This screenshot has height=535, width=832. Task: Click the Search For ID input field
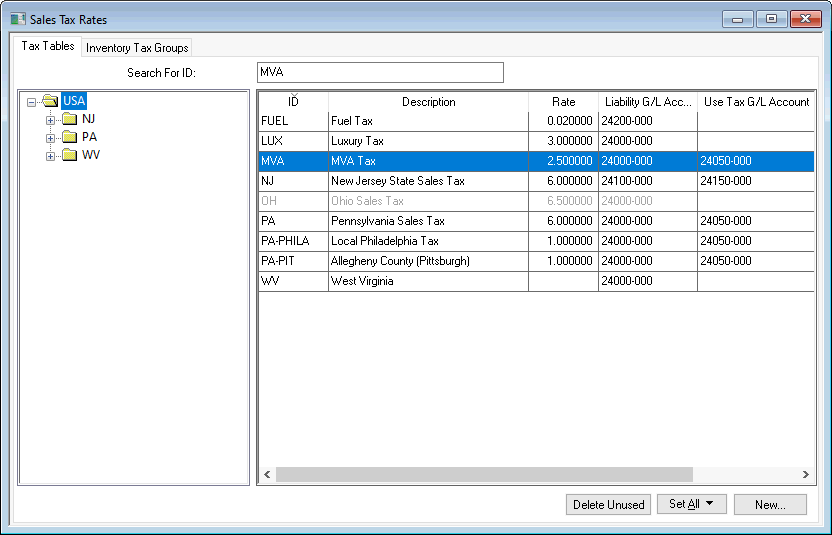(380, 73)
